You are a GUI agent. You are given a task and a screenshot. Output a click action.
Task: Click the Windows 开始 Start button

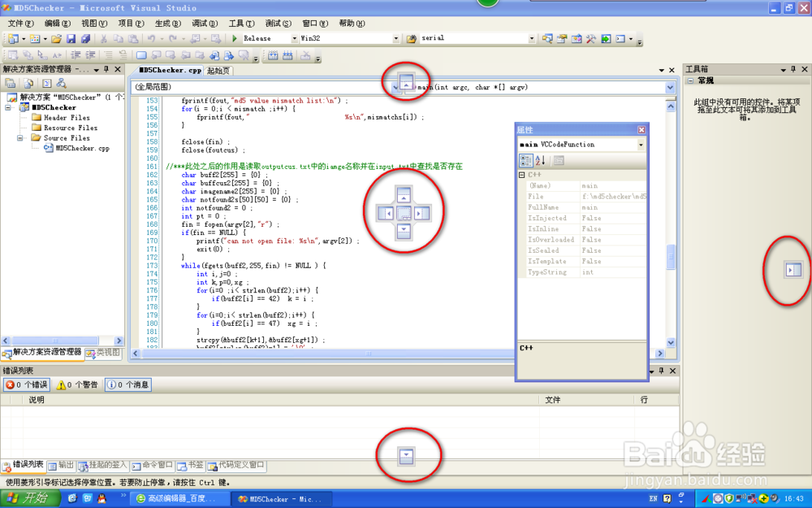tap(29, 499)
